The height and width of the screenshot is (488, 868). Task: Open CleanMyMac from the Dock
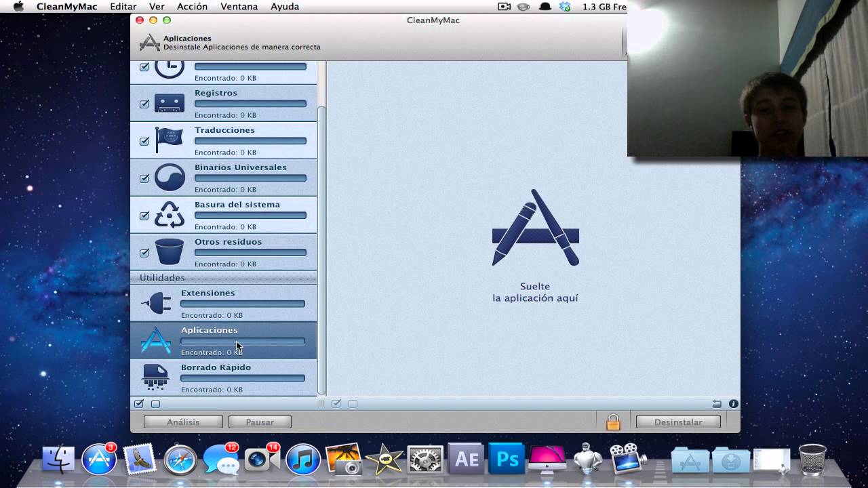tap(547, 460)
